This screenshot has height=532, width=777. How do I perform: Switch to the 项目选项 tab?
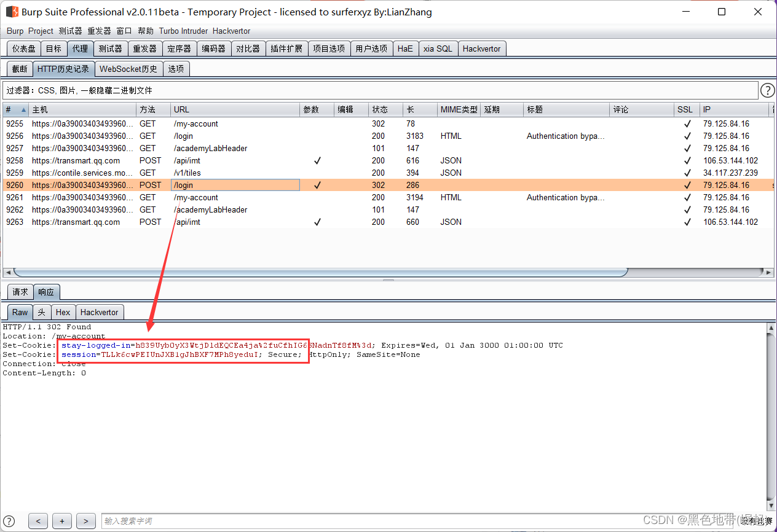[x=329, y=49]
